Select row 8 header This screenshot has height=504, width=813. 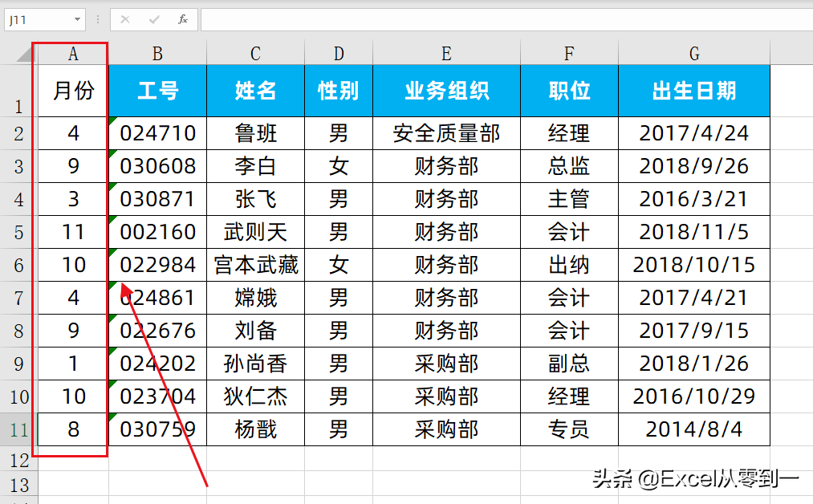(18, 331)
